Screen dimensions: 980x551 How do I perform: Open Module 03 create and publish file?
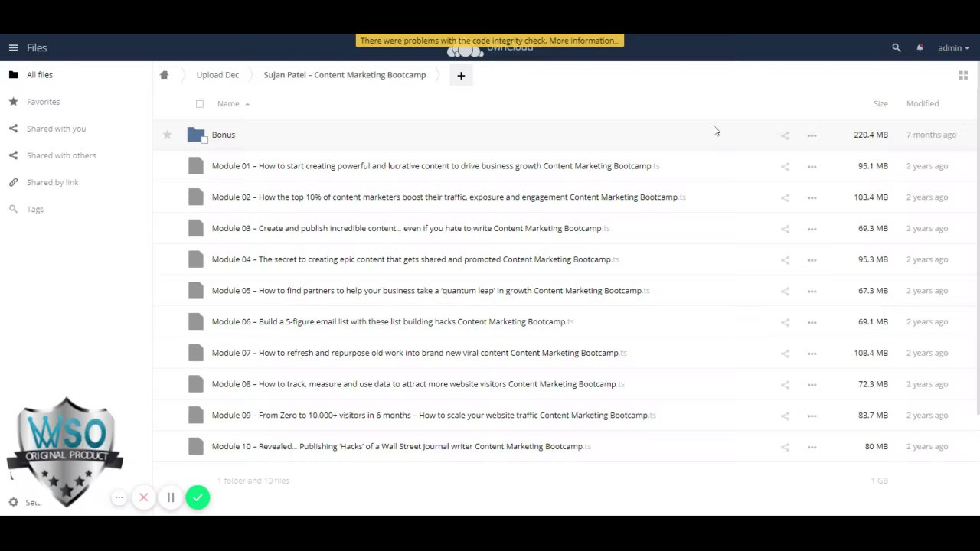[411, 228]
